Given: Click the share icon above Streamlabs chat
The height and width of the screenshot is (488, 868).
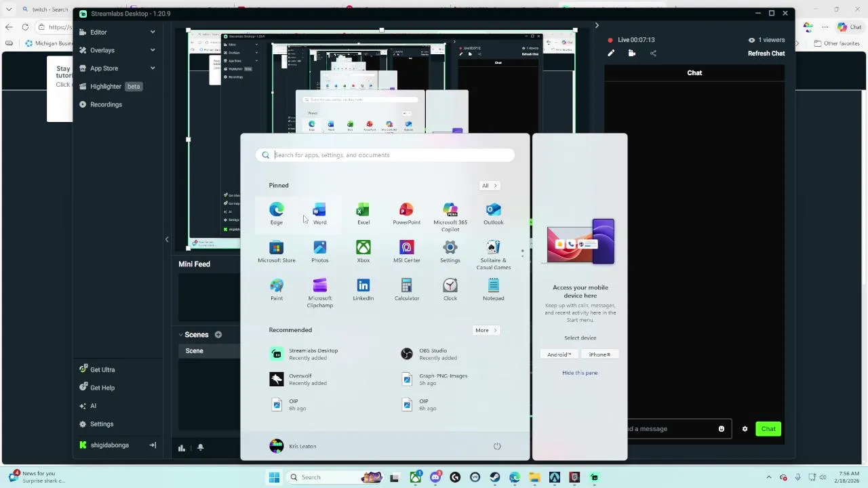Looking at the screenshot, I should [653, 53].
